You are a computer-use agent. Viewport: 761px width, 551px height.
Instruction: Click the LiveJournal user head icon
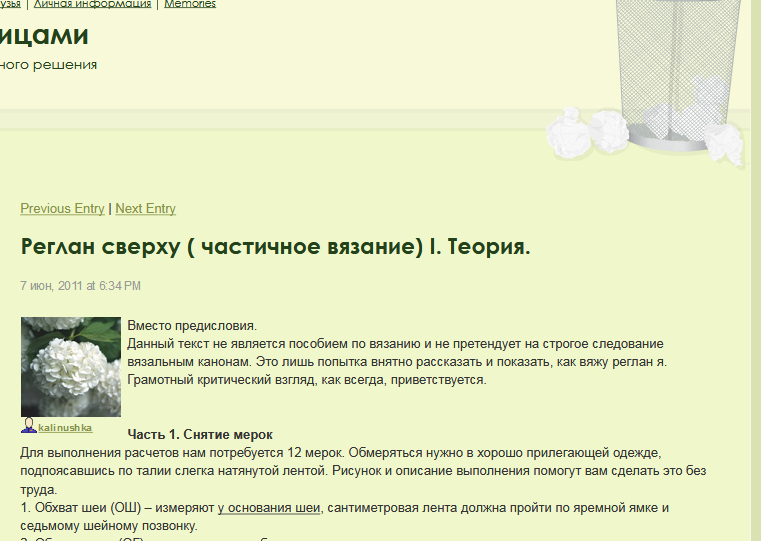tap(28, 426)
